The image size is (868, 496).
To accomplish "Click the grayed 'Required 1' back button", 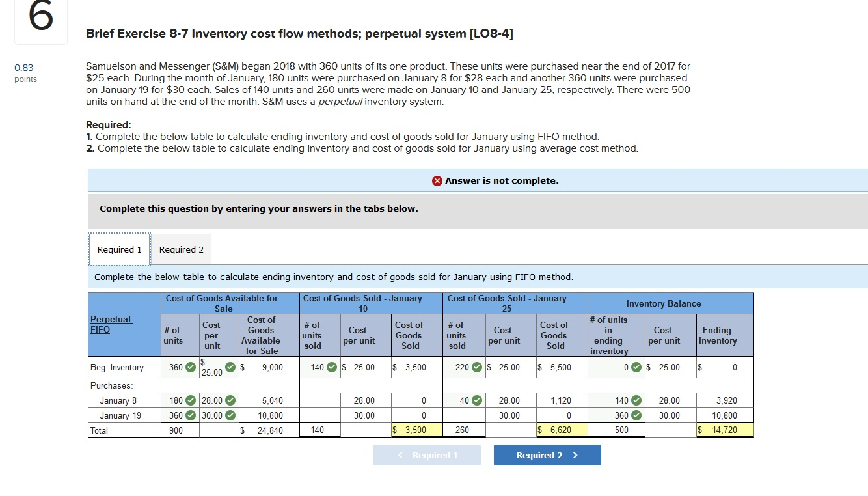I will click(427, 455).
